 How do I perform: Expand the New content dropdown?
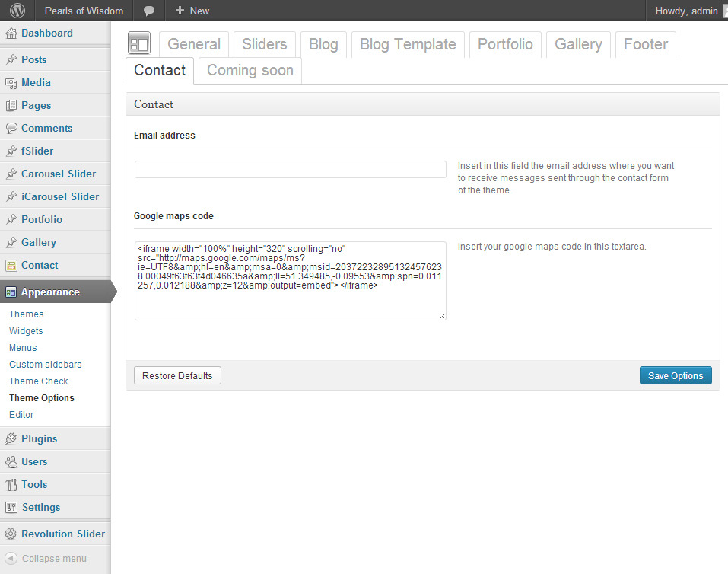pos(192,11)
